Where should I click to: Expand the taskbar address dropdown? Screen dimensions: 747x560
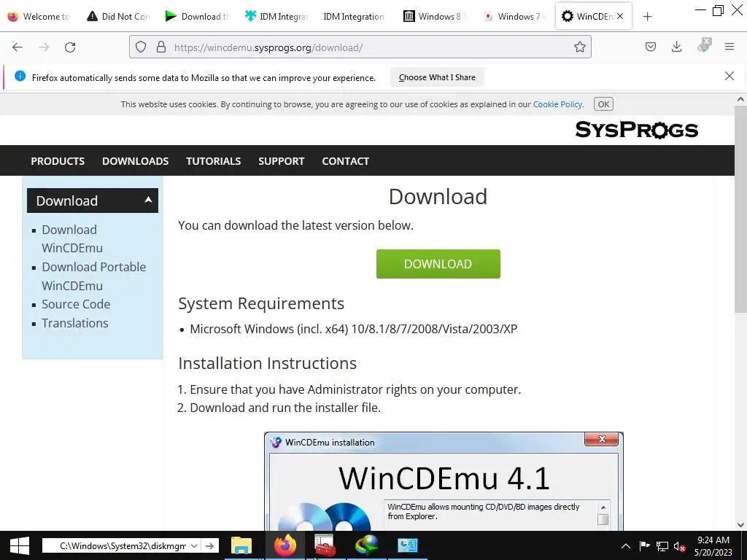click(194, 545)
